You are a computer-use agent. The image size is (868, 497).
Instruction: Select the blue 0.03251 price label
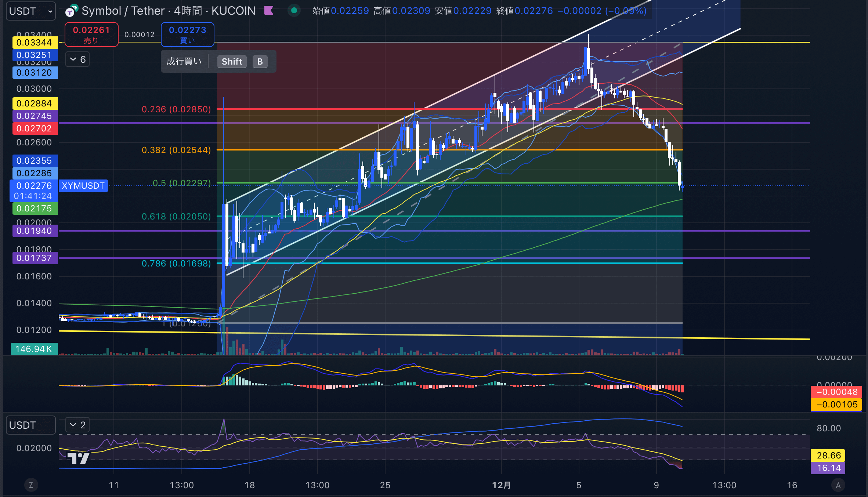coord(35,55)
